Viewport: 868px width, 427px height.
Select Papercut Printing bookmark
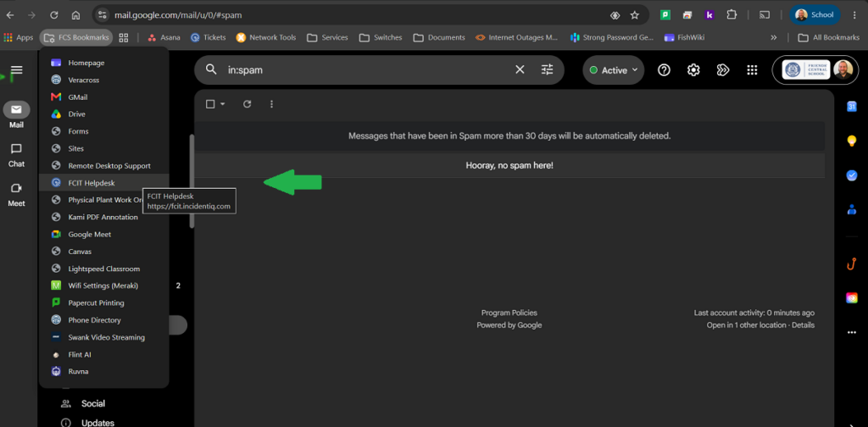tap(104, 303)
